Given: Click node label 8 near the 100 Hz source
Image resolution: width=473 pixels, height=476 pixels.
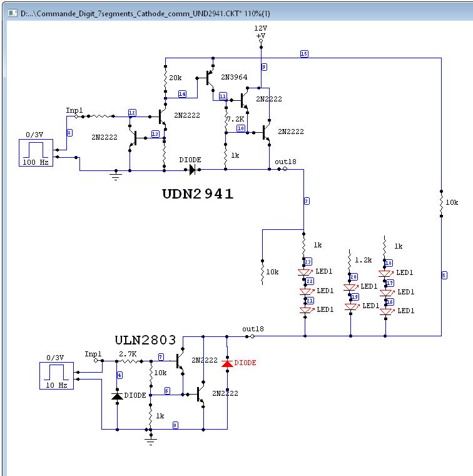Looking at the screenshot, I should pos(69,133).
